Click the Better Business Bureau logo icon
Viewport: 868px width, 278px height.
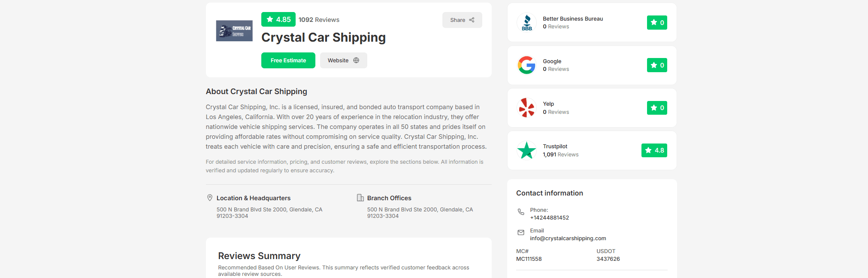(x=526, y=22)
